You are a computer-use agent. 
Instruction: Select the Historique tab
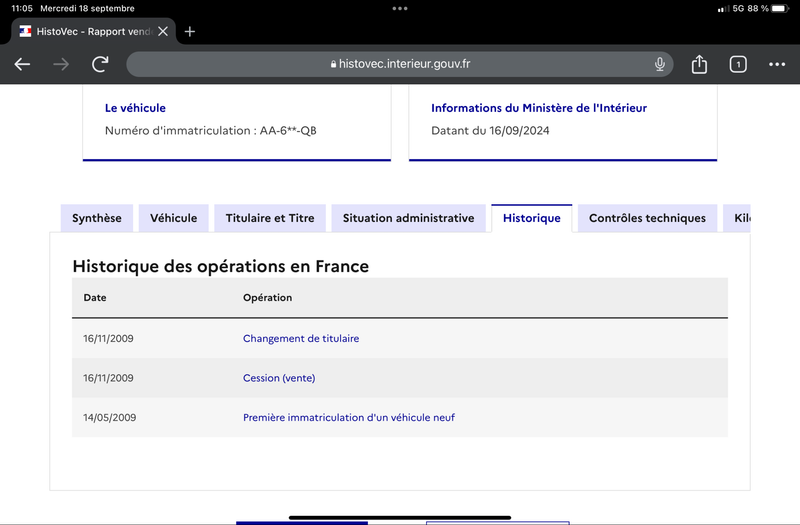click(x=532, y=218)
